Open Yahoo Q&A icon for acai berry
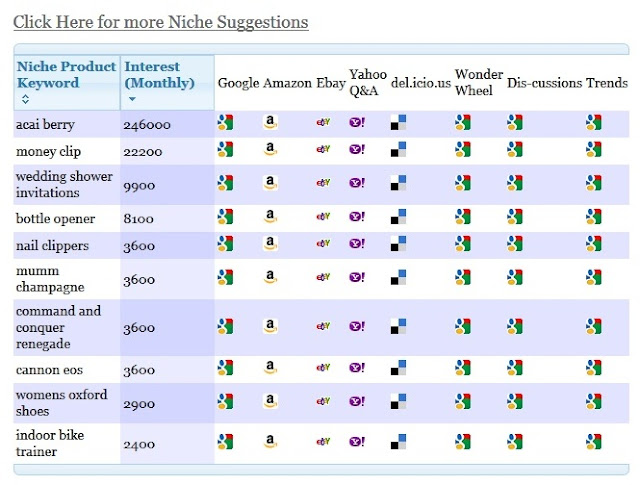Viewport: 640px width, 485px height. [357, 122]
